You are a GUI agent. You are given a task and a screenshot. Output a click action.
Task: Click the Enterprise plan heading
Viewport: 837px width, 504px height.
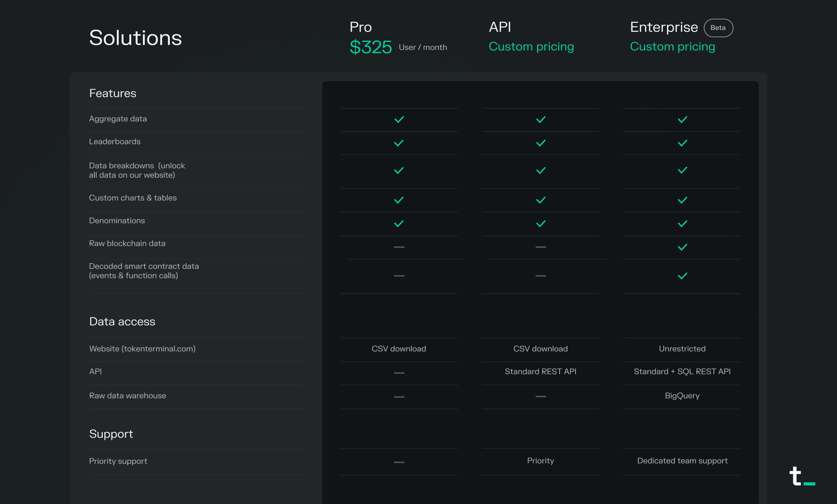click(664, 27)
